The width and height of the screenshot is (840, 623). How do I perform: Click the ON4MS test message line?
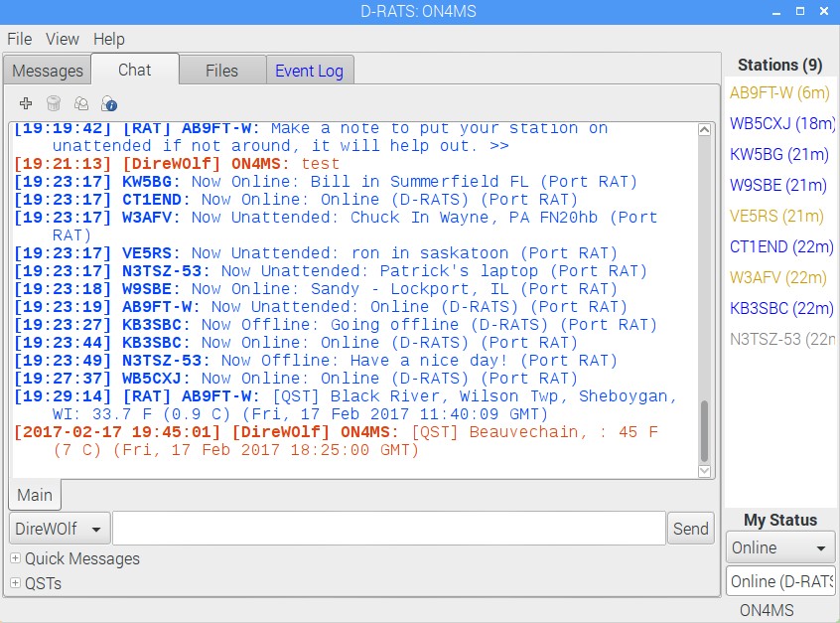pos(177,164)
